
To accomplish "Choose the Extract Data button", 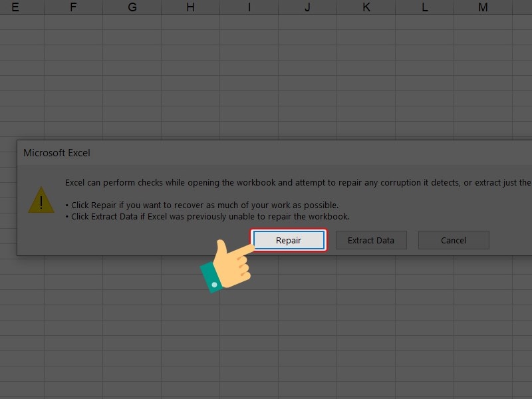I will [x=371, y=240].
